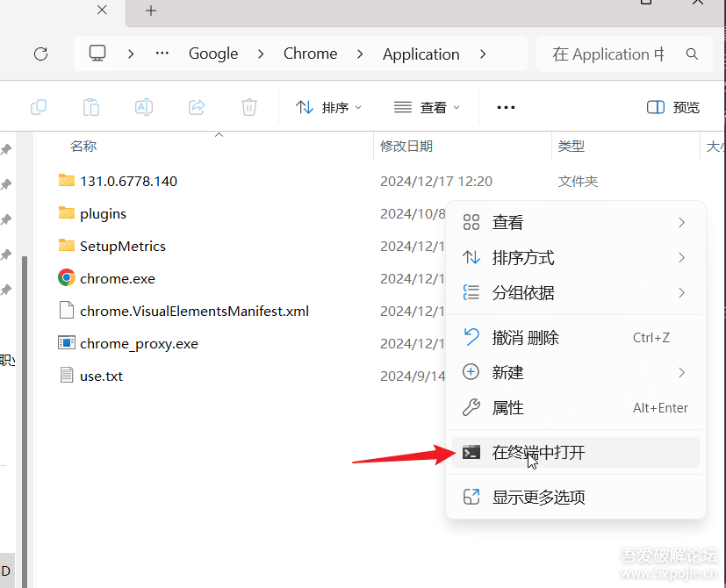Open the 查看 view dropdown in toolbar
This screenshot has width=726, height=588.
tap(427, 107)
